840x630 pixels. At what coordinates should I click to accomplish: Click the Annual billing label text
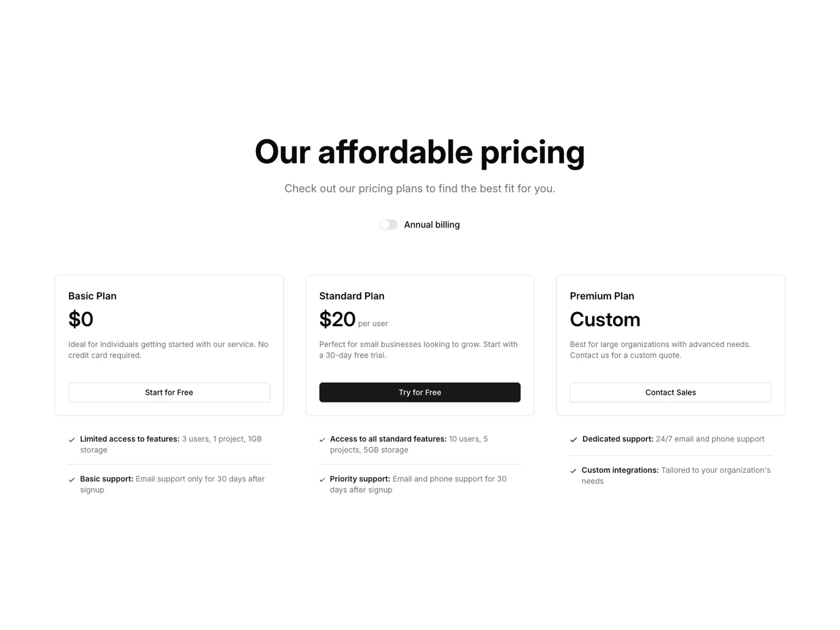[432, 224]
